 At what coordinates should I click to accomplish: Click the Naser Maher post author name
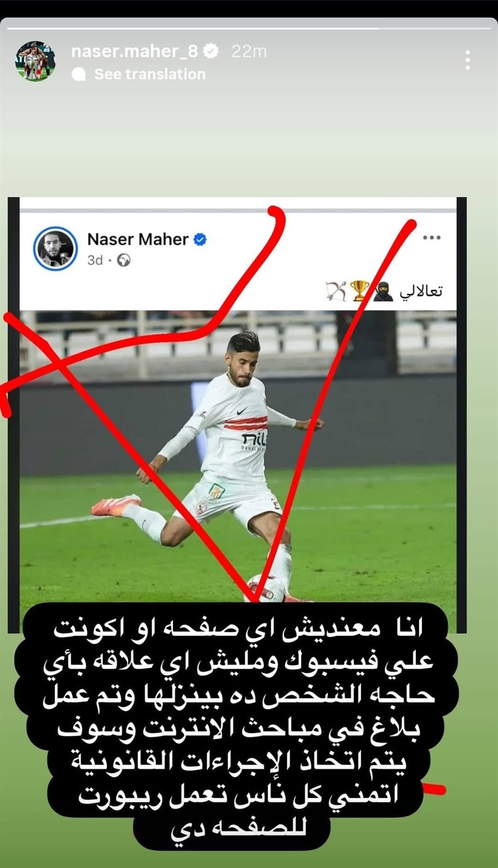pos(137,239)
